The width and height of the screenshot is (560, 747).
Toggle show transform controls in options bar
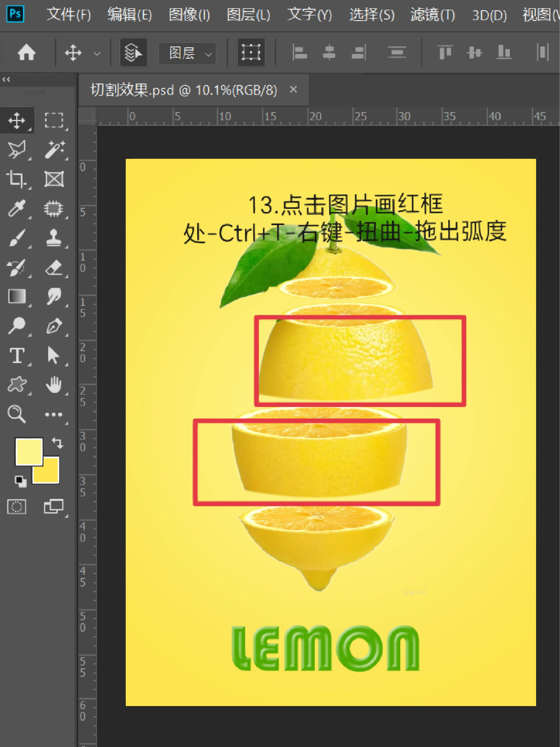[x=251, y=52]
